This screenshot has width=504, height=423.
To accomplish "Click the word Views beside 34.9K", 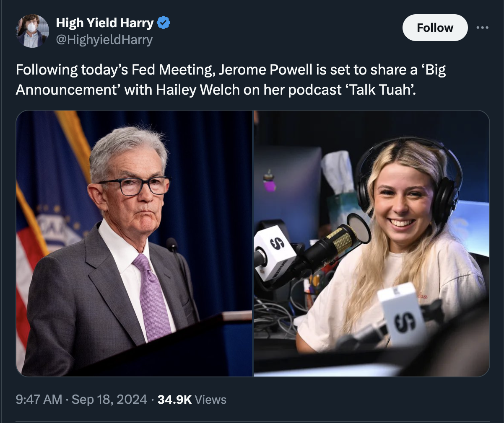I will 210,399.
